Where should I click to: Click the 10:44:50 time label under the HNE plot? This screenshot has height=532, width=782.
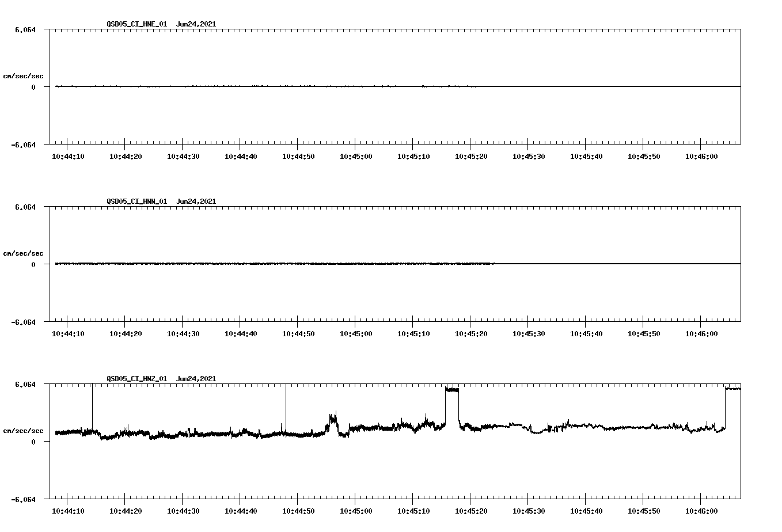[298, 157]
